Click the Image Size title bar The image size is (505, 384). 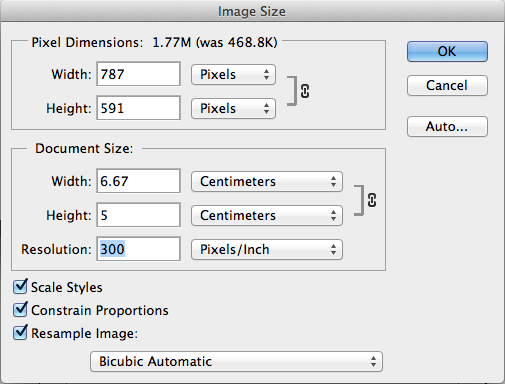tap(252, 11)
